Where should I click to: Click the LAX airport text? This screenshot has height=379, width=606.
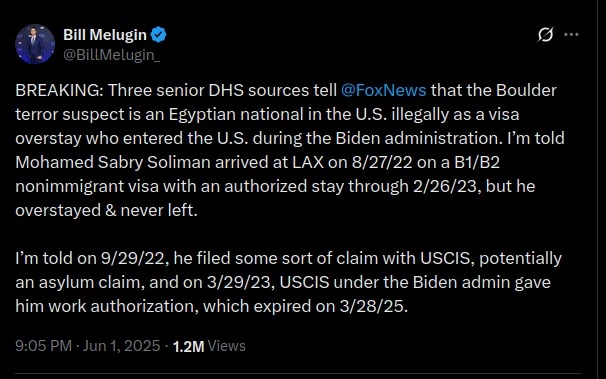[308, 162]
